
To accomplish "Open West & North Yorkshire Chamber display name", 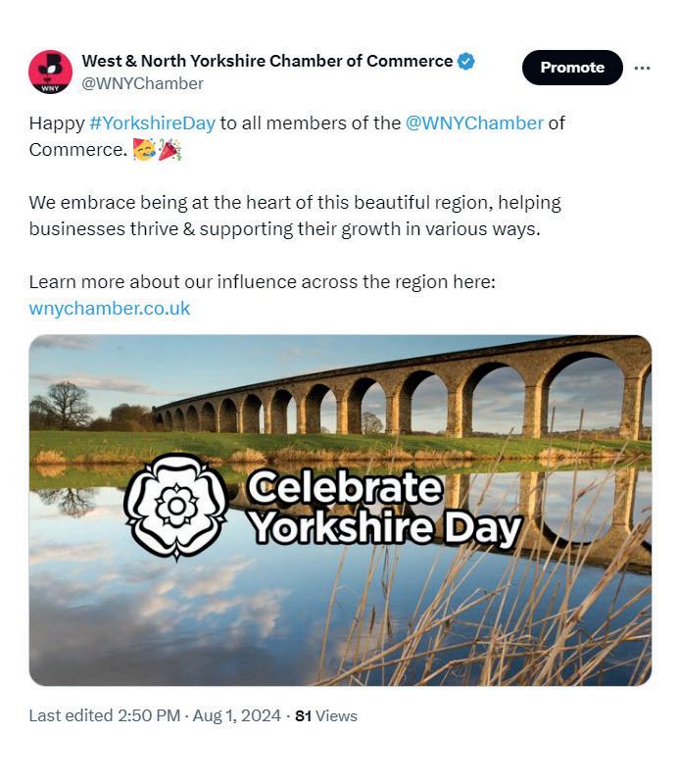I will 267,61.
